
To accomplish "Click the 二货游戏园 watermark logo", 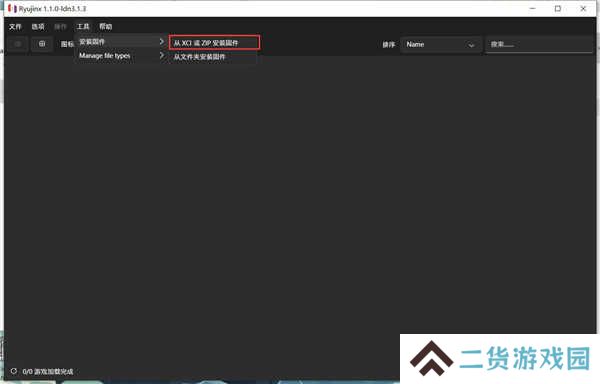I will pos(500,358).
